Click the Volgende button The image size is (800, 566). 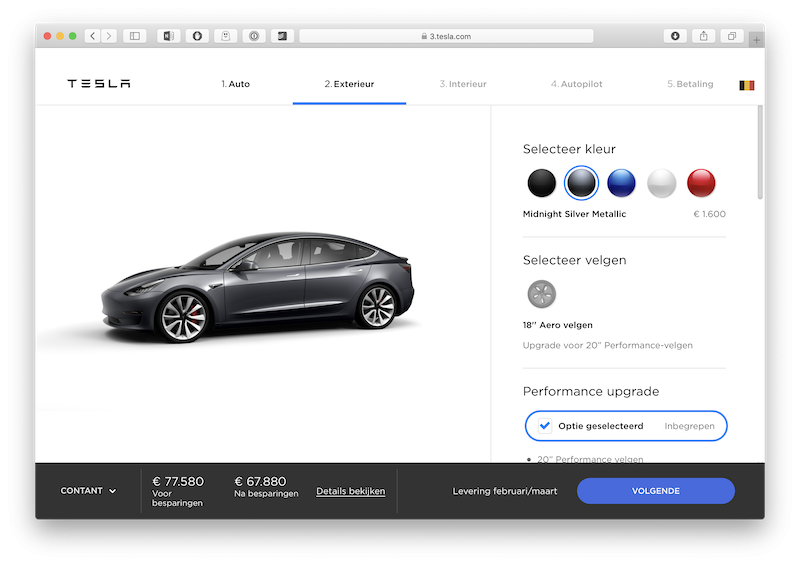(x=656, y=491)
